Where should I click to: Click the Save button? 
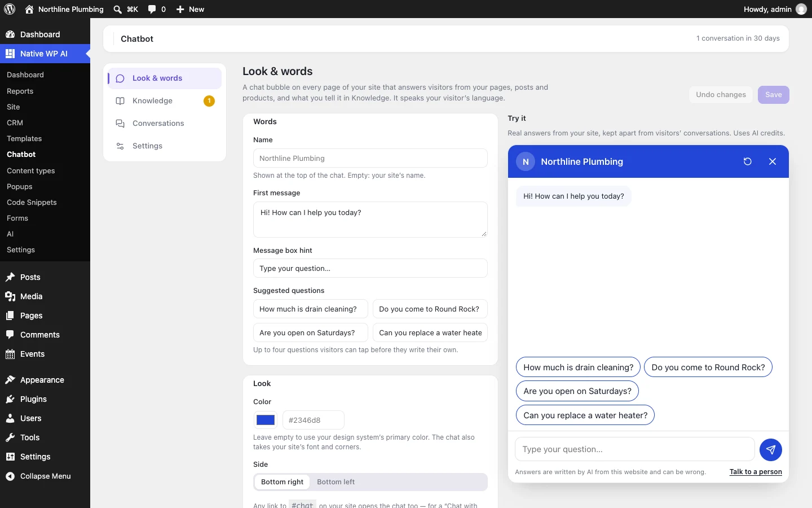[774, 95]
